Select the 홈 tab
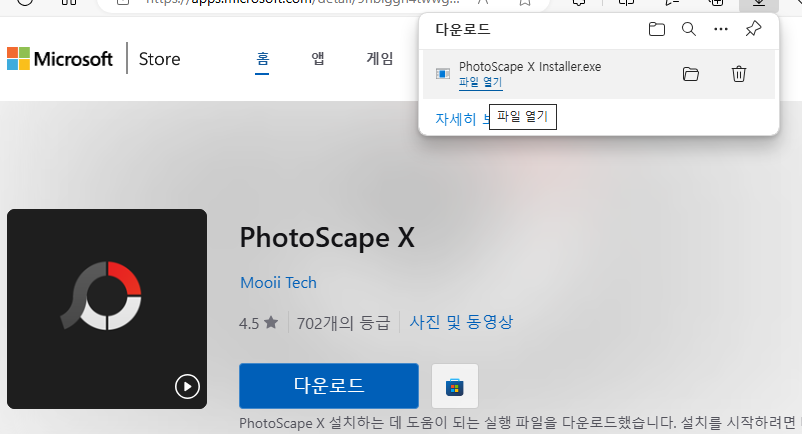The height and width of the screenshot is (434, 802). point(262,59)
